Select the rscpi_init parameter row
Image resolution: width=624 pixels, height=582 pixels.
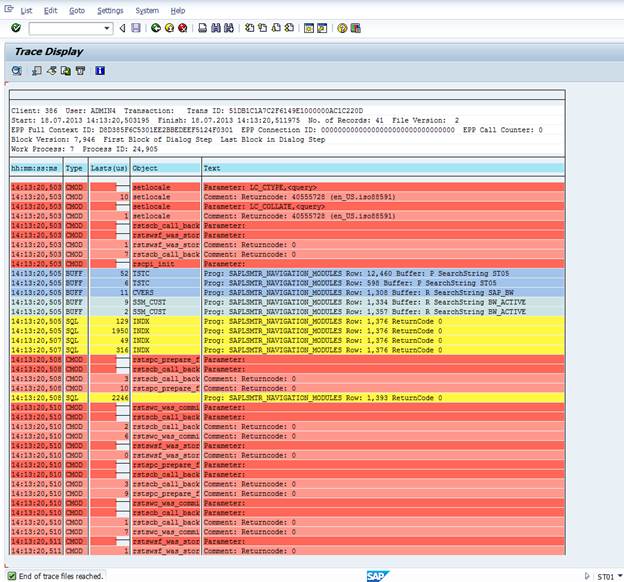click(287, 264)
